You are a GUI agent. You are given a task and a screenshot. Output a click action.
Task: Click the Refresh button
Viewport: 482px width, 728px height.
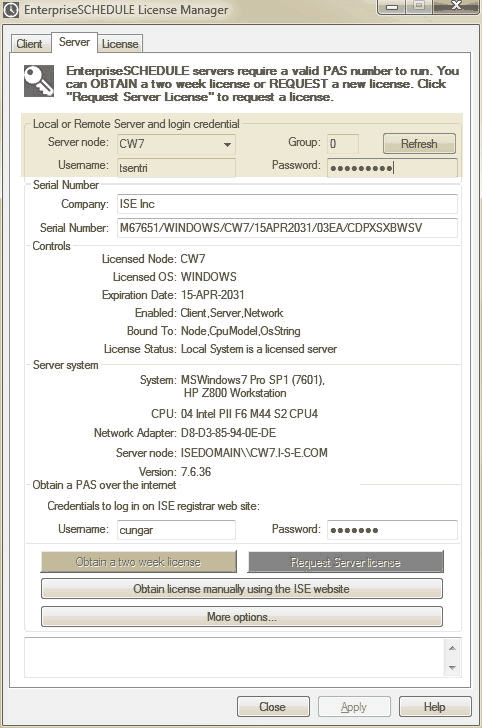(419, 143)
